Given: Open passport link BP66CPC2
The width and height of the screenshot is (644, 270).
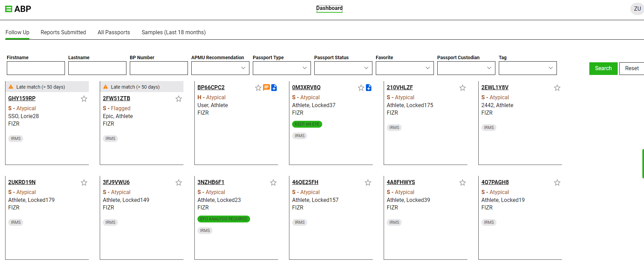Looking at the screenshot, I should (211, 88).
